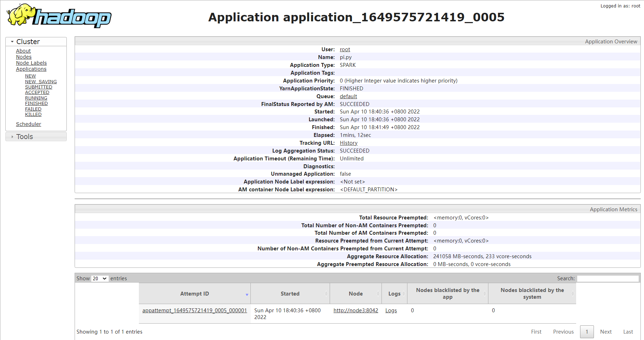The height and width of the screenshot is (340, 644).
Task: Sort by Nodes blacklisted by the system
Action: [532, 294]
